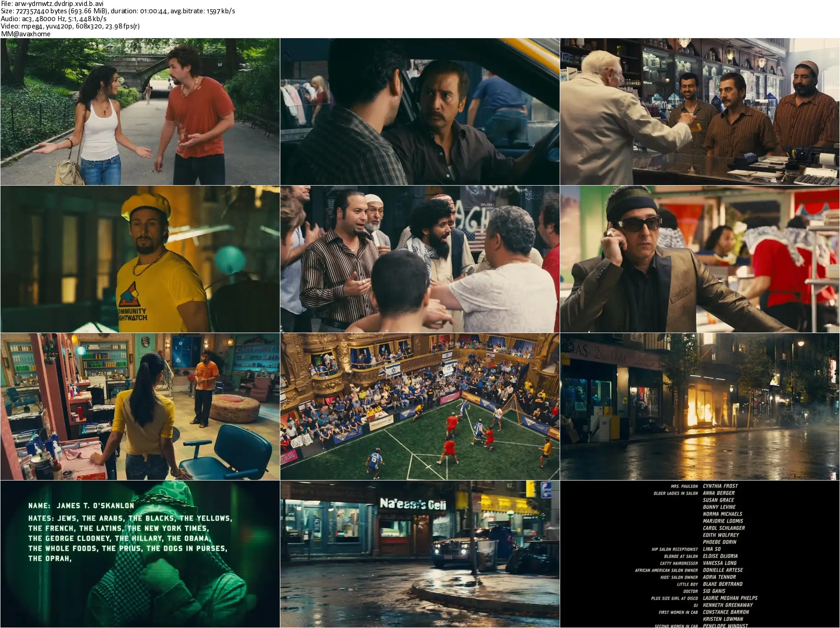Click 'THE WHOLE FOODS, THE PRIUS' line
The width and height of the screenshot is (840, 628).
[x=128, y=549]
